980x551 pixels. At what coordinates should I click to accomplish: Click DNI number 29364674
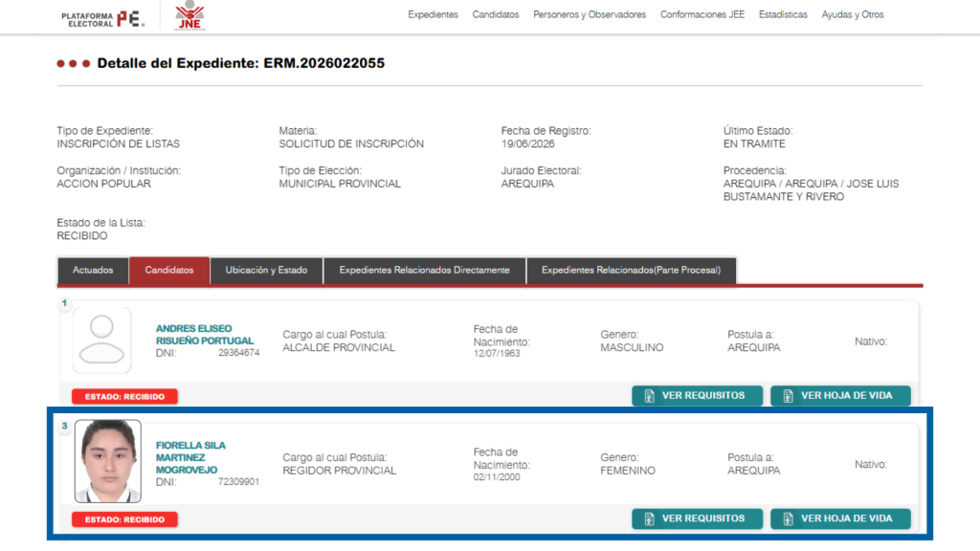(238, 353)
